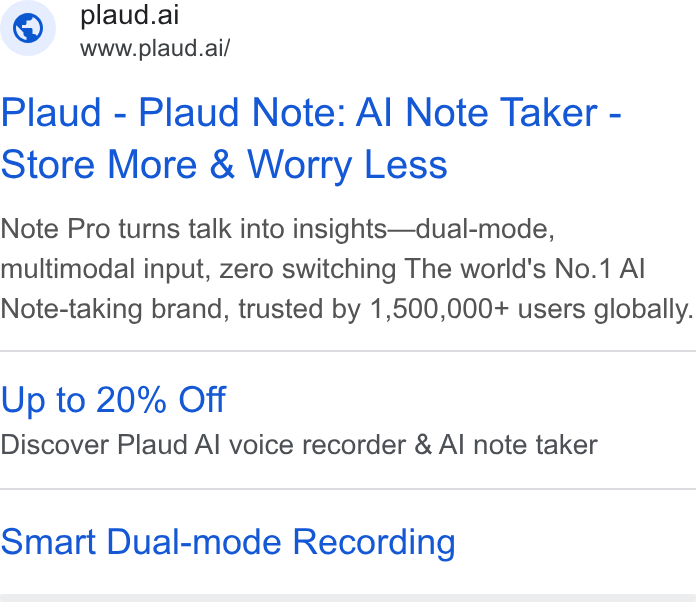This screenshot has width=696, height=602.
Task: Click the divider line above Up to 20% Off
Action: [x=348, y=351]
